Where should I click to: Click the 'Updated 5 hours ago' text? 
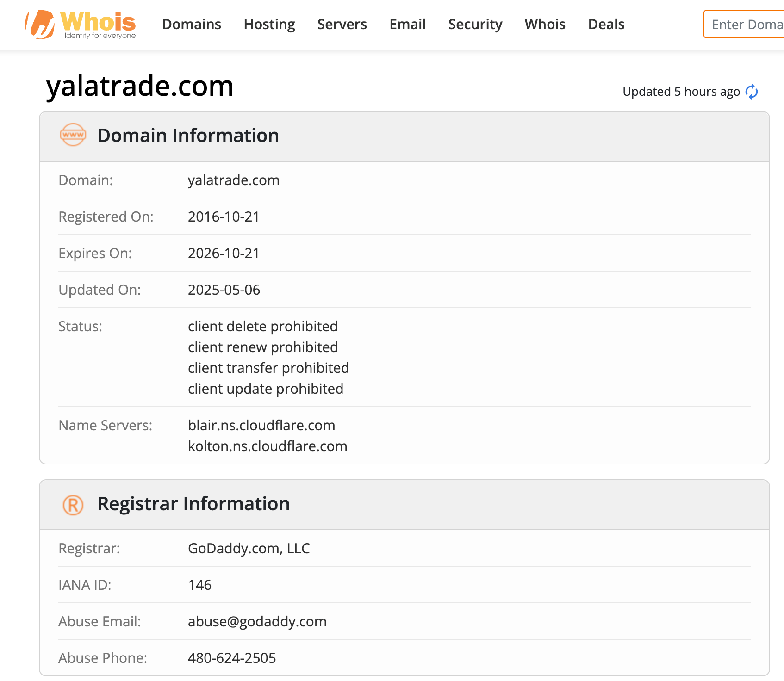tap(681, 92)
